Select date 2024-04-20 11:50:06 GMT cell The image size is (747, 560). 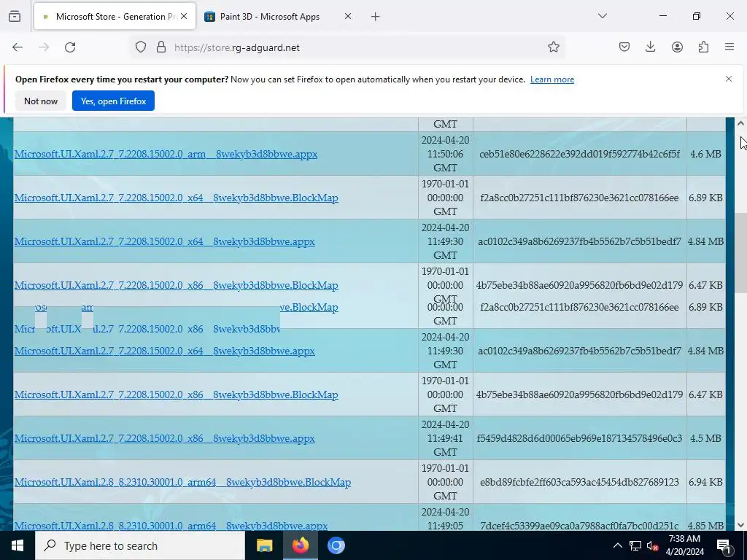[445, 154]
